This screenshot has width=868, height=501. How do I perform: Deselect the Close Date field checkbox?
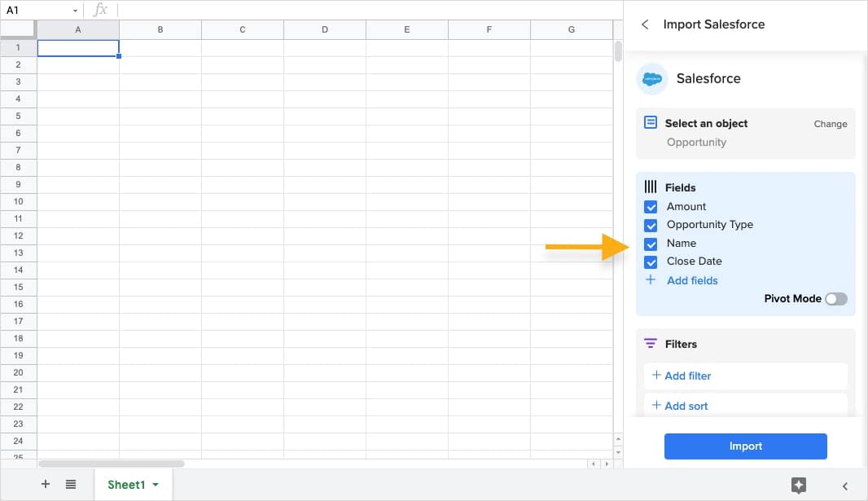651,261
